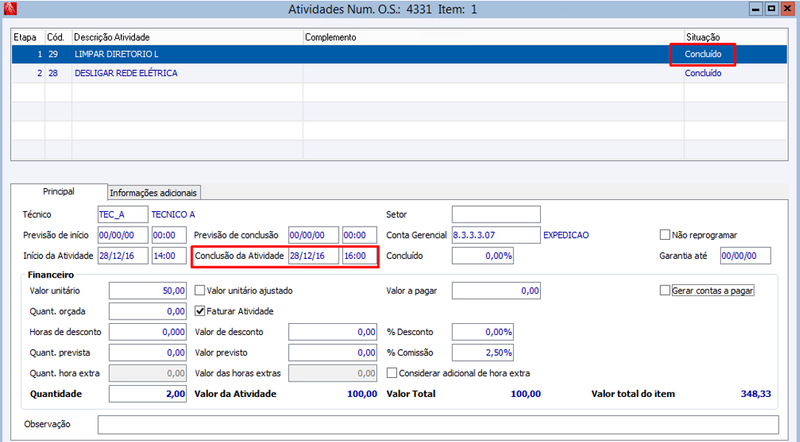
Task: Click the Concluído percentage field
Action: pos(483,256)
